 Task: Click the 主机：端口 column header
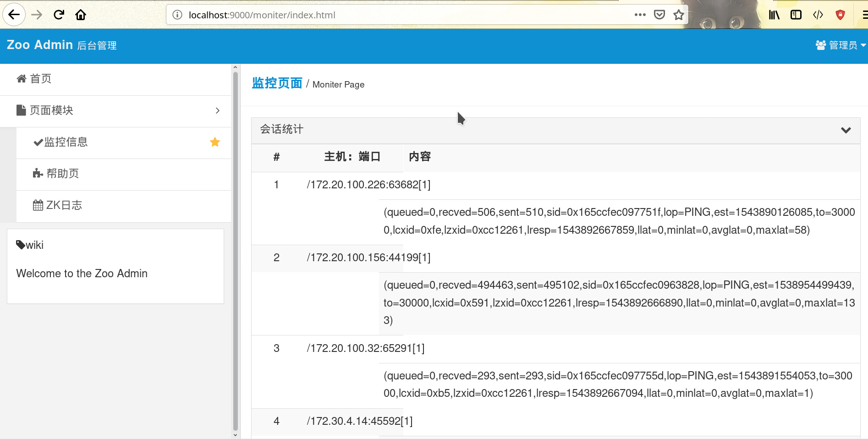pos(352,157)
